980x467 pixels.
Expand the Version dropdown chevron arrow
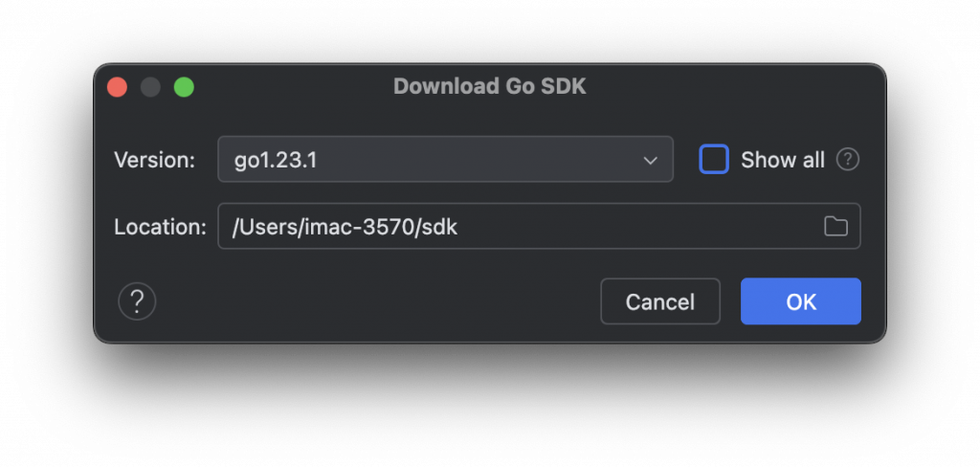coord(651,160)
